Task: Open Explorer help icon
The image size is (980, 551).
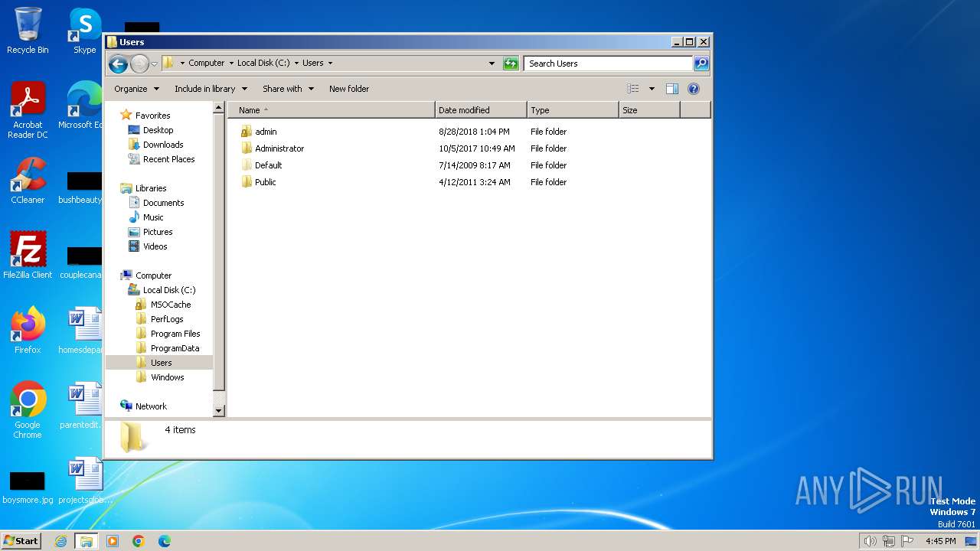Action: pyautogui.click(x=694, y=89)
